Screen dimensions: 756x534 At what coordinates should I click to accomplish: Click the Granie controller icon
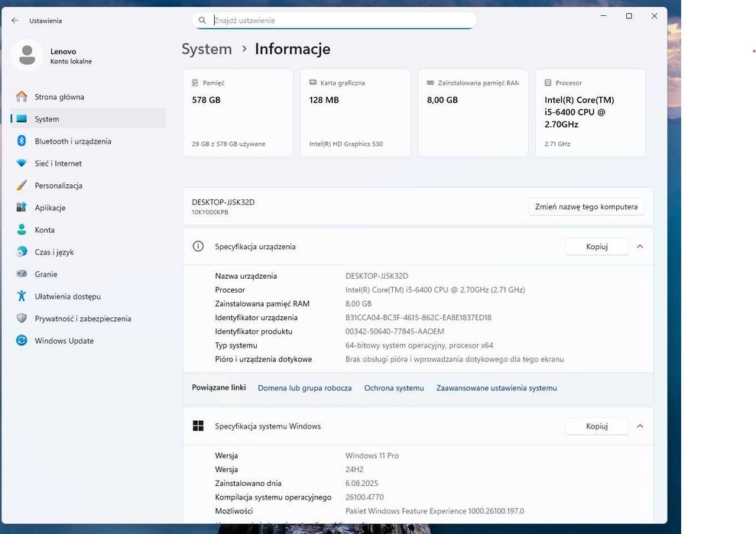pos(21,273)
